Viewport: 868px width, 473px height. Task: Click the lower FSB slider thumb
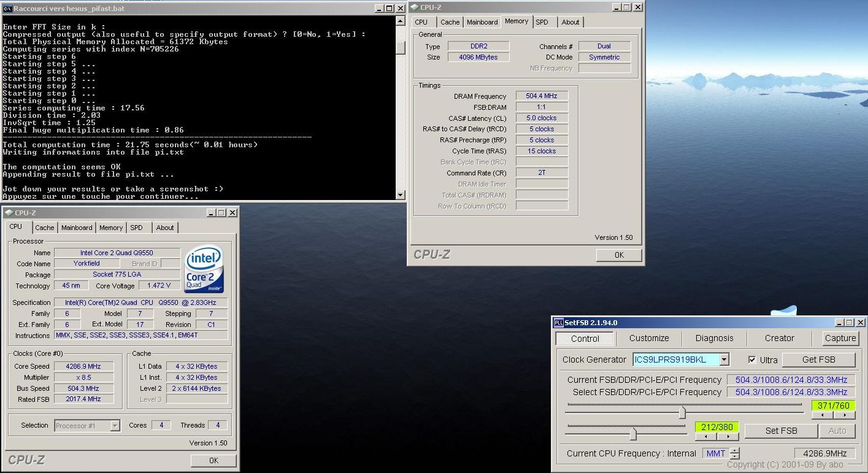pyautogui.click(x=633, y=434)
